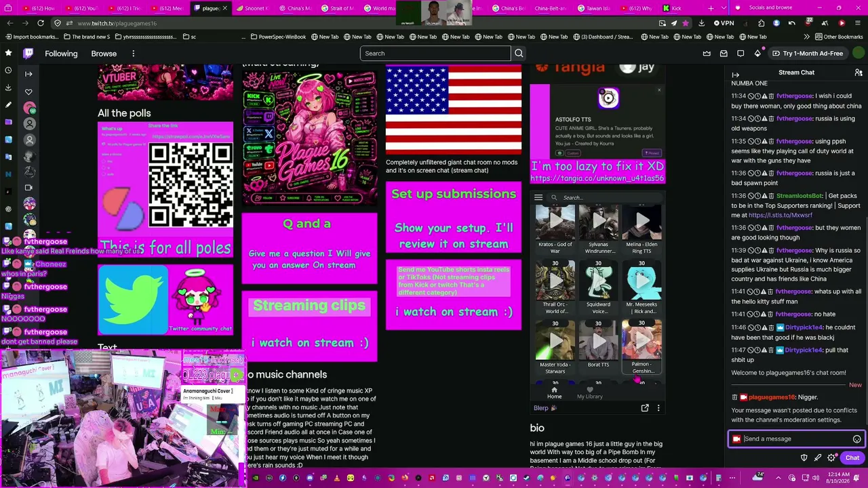868x488 pixels.
Task: Open chat settings gear icon
Action: [831, 458]
